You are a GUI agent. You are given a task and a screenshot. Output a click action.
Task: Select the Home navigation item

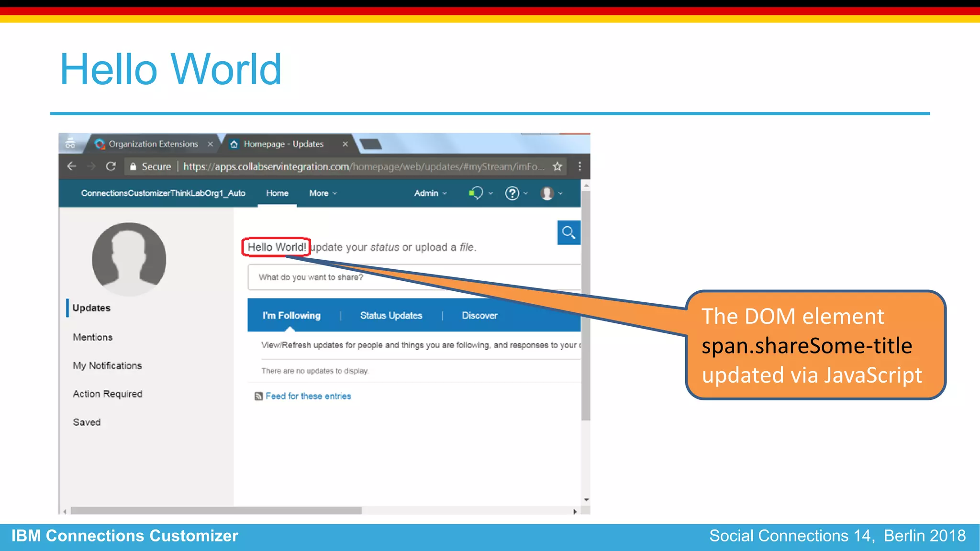point(277,193)
